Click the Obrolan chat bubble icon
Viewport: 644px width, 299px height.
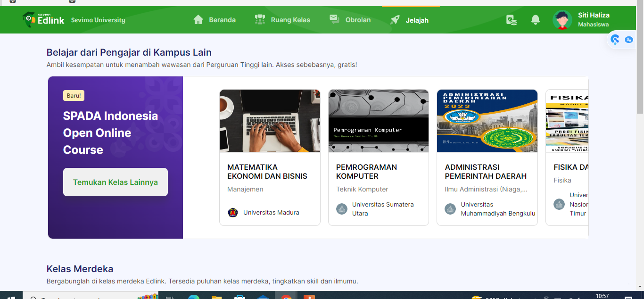pyautogui.click(x=334, y=19)
